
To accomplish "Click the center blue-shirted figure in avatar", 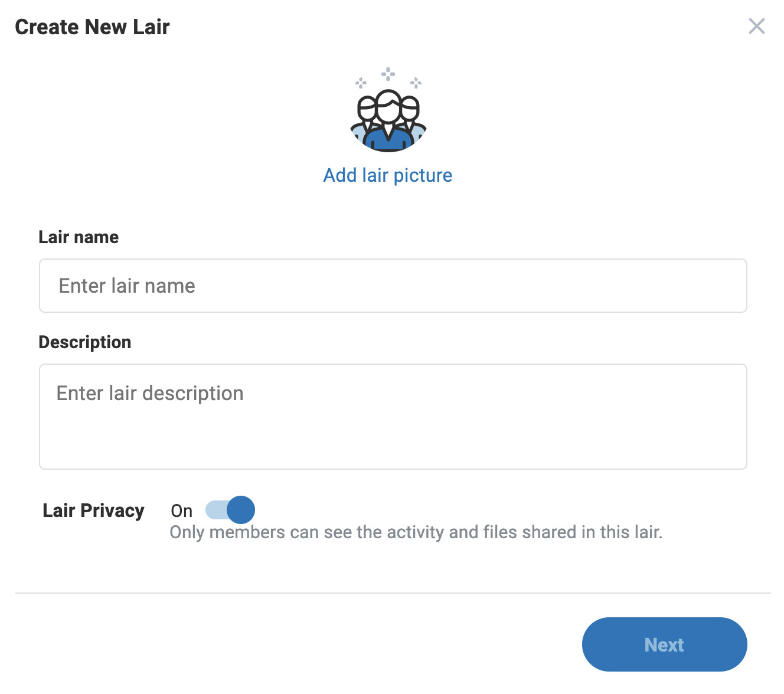I will [x=388, y=124].
